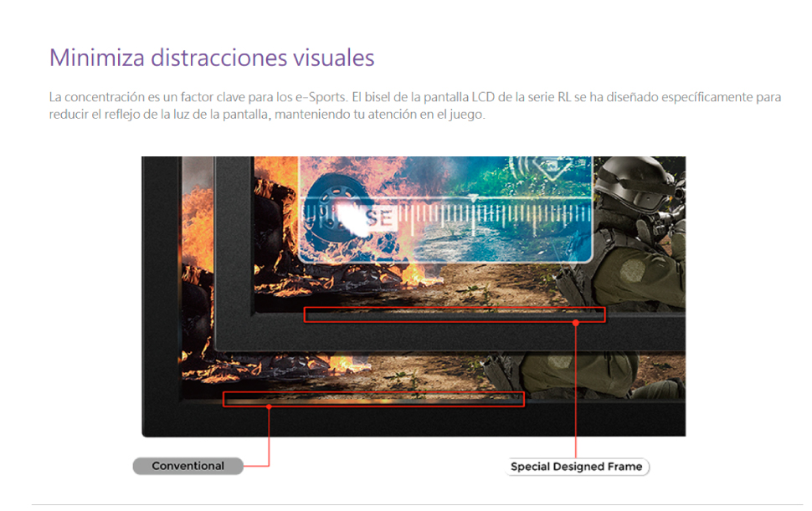
Task: Select the gray "Conventional" label
Action: point(188,466)
